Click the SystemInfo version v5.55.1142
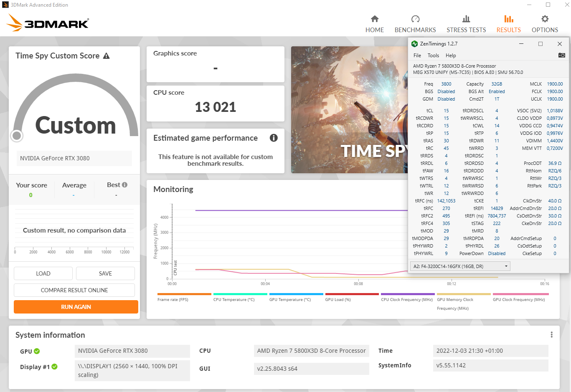Image resolution: width=571 pixels, height=392 pixels. tap(491, 365)
